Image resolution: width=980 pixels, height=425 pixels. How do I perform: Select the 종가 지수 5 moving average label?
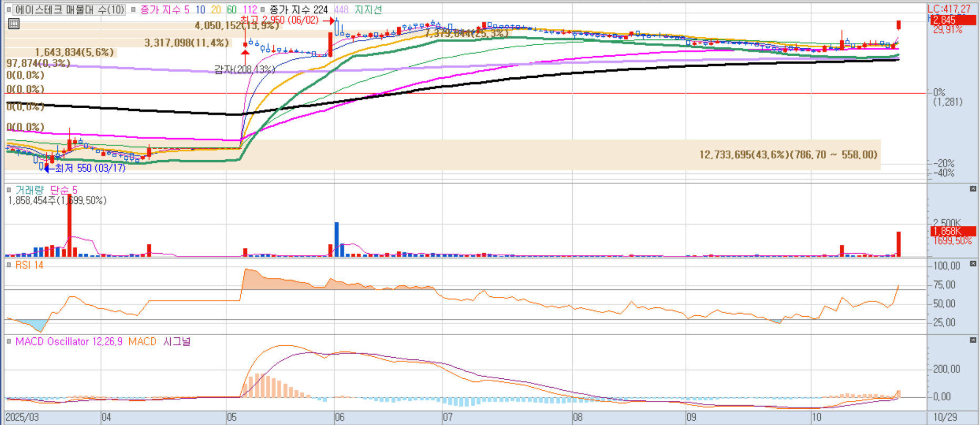(x=164, y=10)
